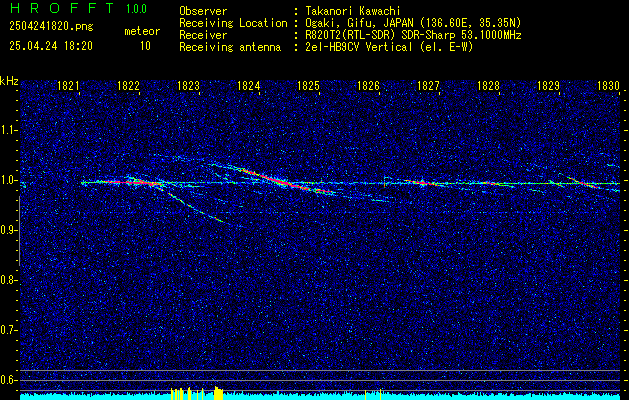
Task: Click frequency axis label 0.7
Action: (8, 330)
